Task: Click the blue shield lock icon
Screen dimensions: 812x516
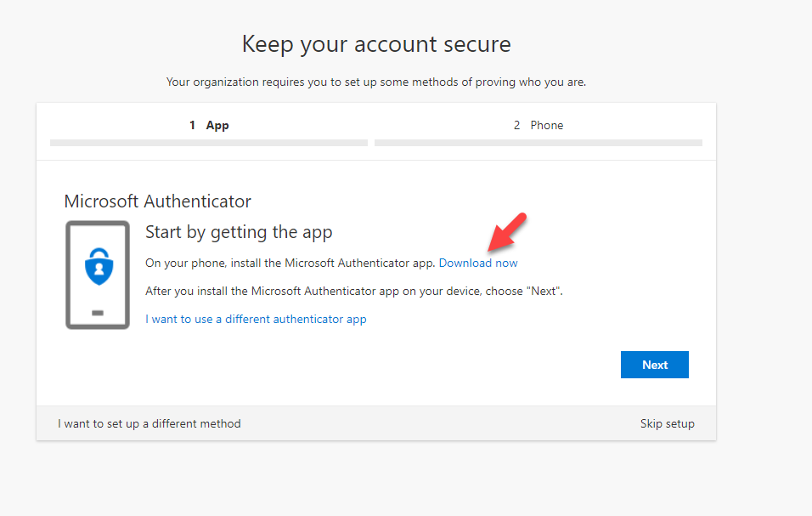Action: pyautogui.click(x=98, y=267)
